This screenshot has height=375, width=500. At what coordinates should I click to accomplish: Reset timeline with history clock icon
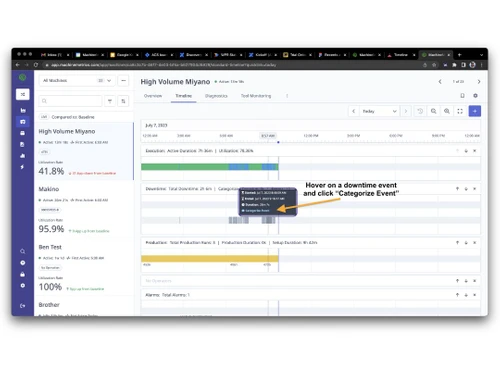420,111
